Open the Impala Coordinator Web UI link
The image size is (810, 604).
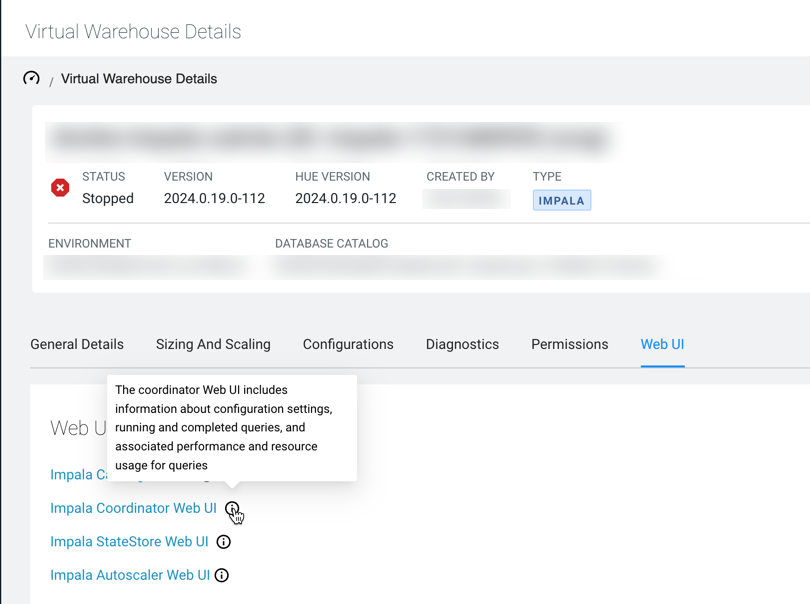click(x=133, y=508)
